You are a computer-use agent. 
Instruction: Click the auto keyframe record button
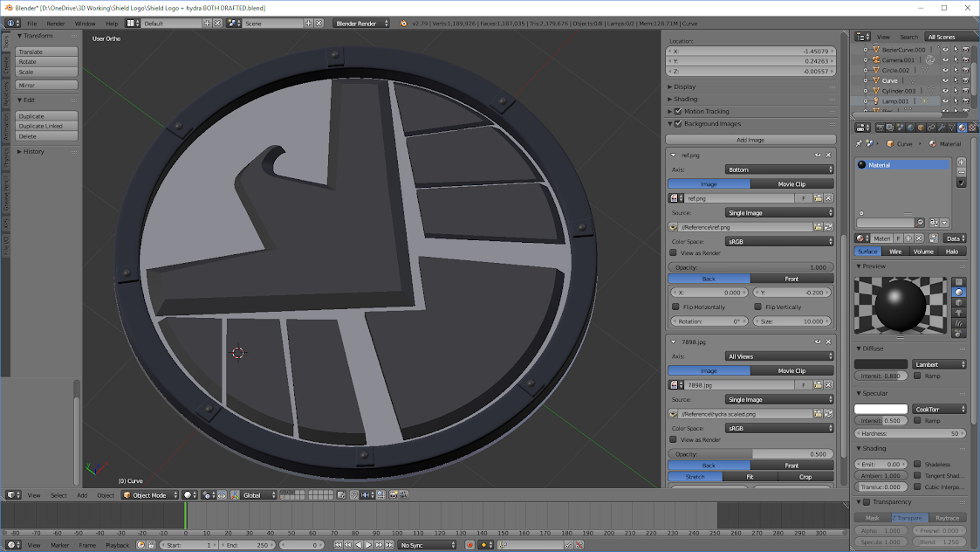coord(470,545)
